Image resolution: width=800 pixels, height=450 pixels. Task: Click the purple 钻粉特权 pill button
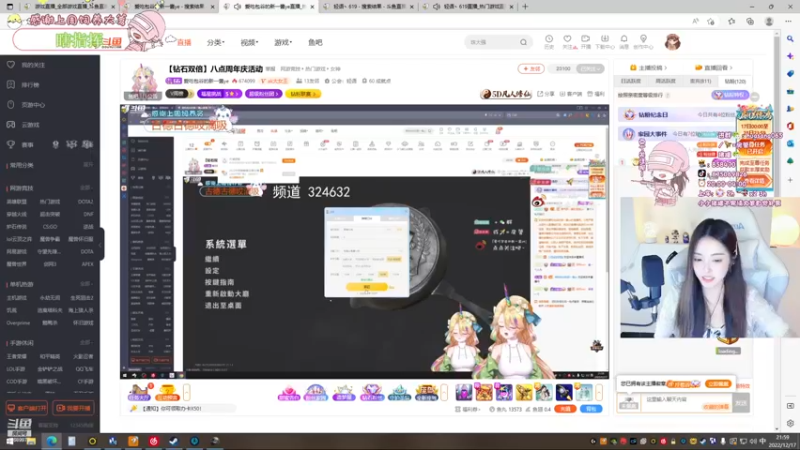tap(730, 95)
